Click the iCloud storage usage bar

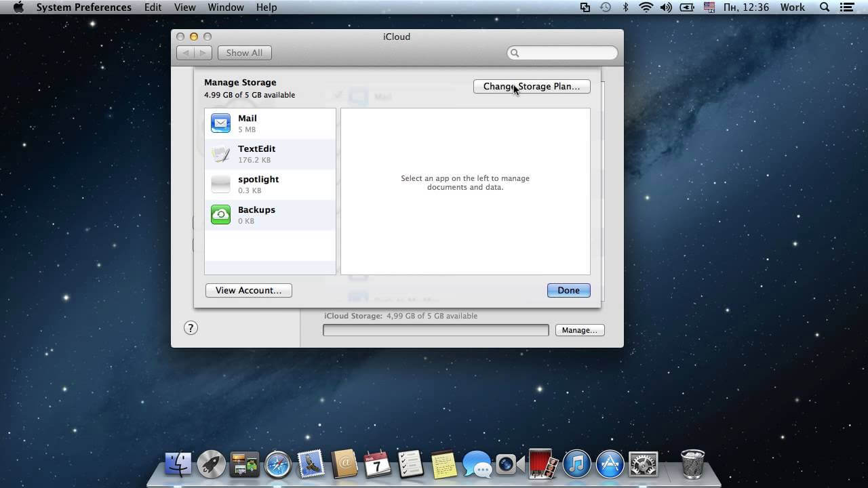pos(435,330)
